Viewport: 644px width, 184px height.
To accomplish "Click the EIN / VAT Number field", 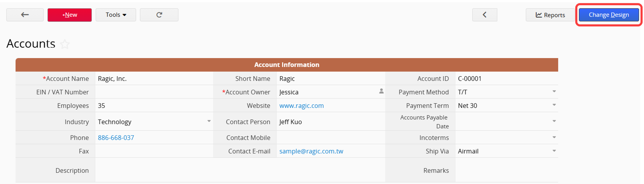I will click(154, 92).
